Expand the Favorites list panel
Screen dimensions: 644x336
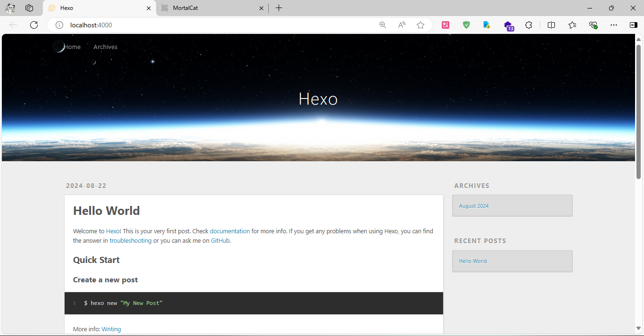pos(572,25)
